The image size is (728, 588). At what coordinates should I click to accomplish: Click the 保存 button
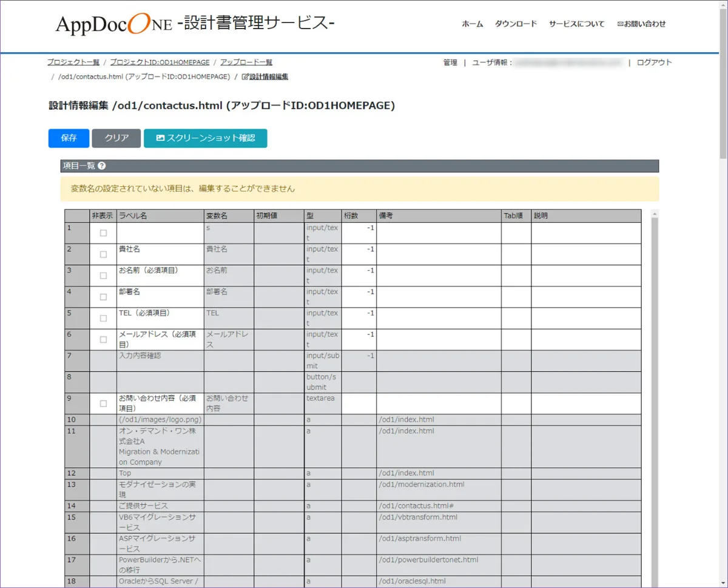pyautogui.click(x=69, y=138)
